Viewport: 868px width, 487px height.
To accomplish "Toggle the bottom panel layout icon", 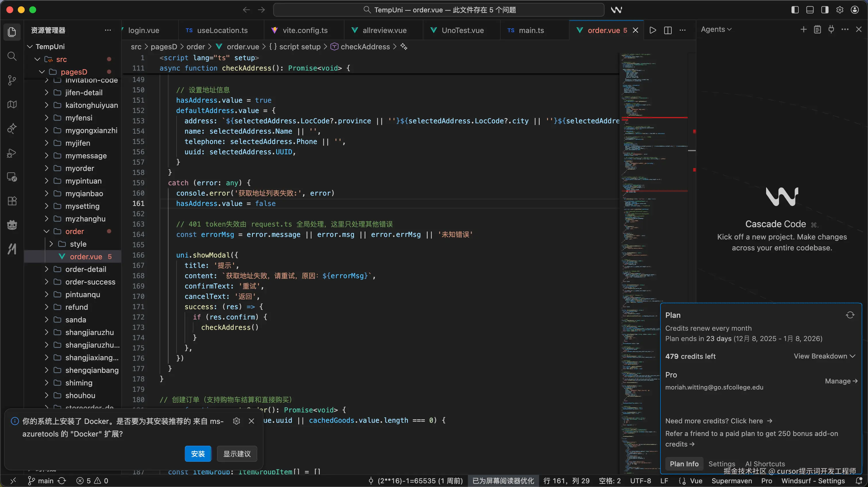I will point(810,10).
